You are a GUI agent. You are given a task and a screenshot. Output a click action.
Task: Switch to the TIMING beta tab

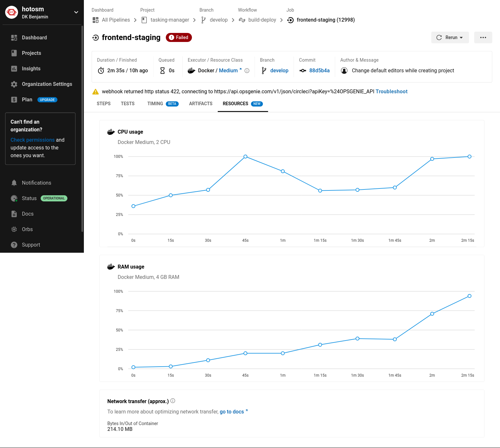click(x=163, y=104)
